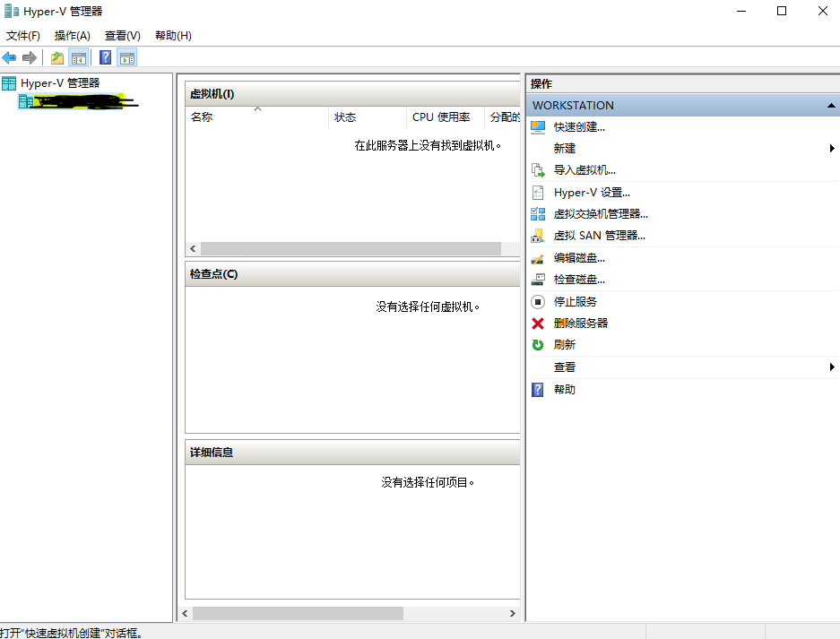Sort by 状态 column header
The height and width of the screenshot is (639, 840).
pos(368,117)
